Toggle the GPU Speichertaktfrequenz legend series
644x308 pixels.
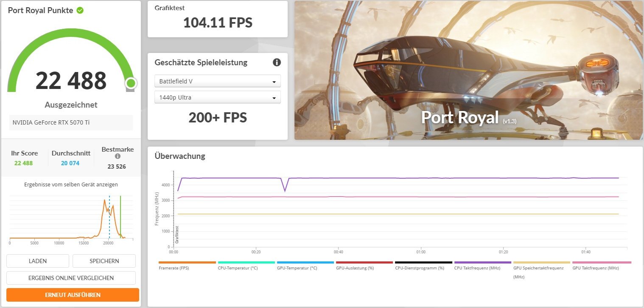coord(542,269)
